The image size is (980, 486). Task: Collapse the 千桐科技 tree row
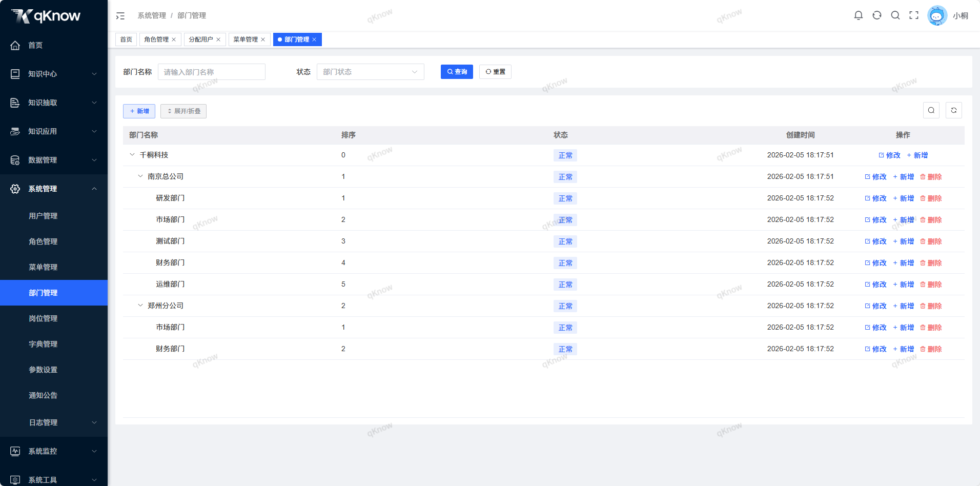click(x=132, y=155)
